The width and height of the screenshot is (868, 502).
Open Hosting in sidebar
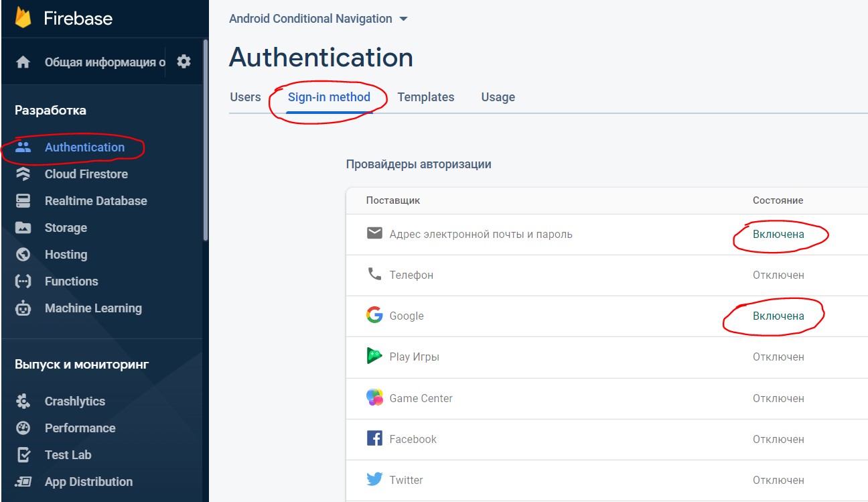pyautogui.click(x=66, y=254)
